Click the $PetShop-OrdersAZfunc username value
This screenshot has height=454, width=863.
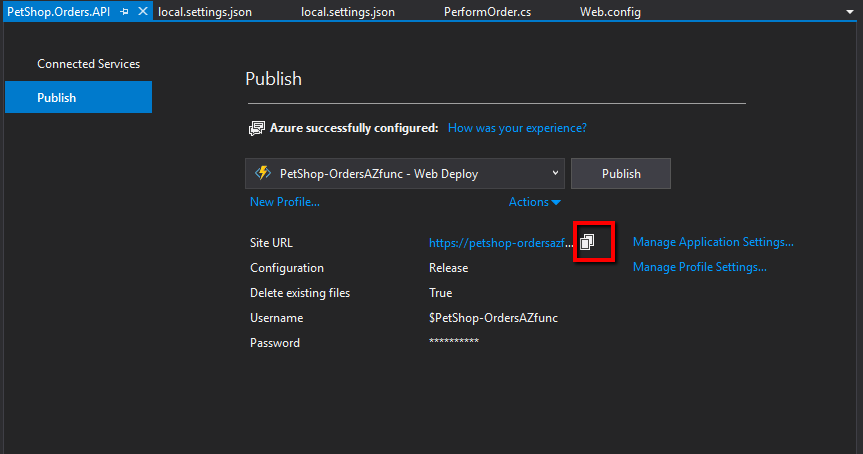point(493,318)
